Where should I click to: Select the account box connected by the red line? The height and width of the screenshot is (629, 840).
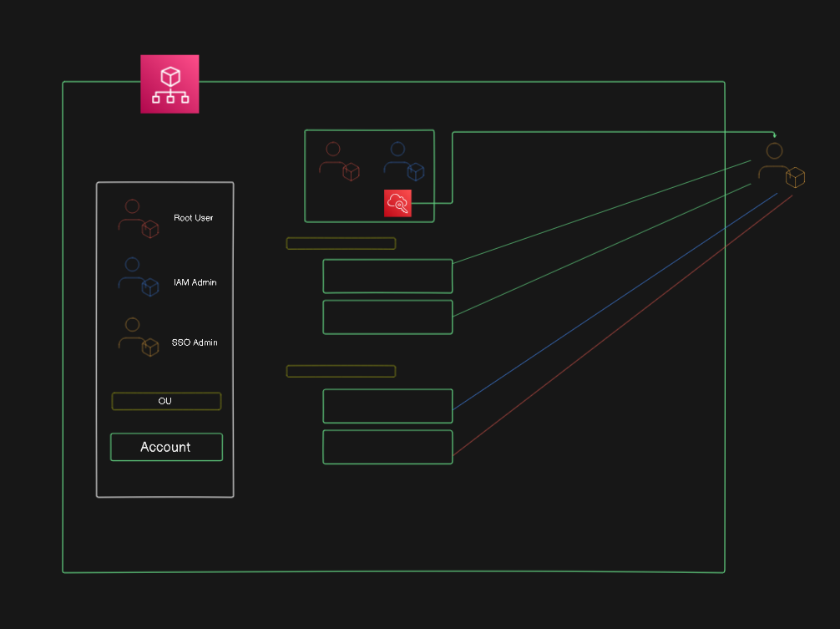pyautogui.click(x=388, y=447)
